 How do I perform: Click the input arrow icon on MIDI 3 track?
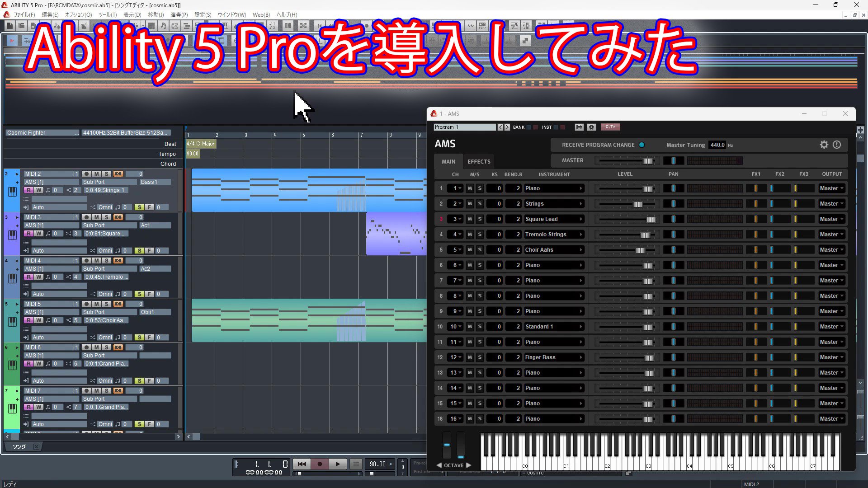point(26,251)
